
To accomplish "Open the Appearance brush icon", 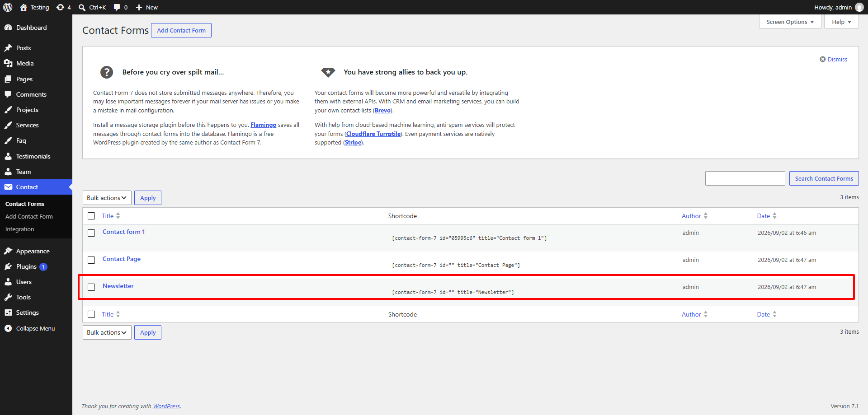I will click(8, 251).
